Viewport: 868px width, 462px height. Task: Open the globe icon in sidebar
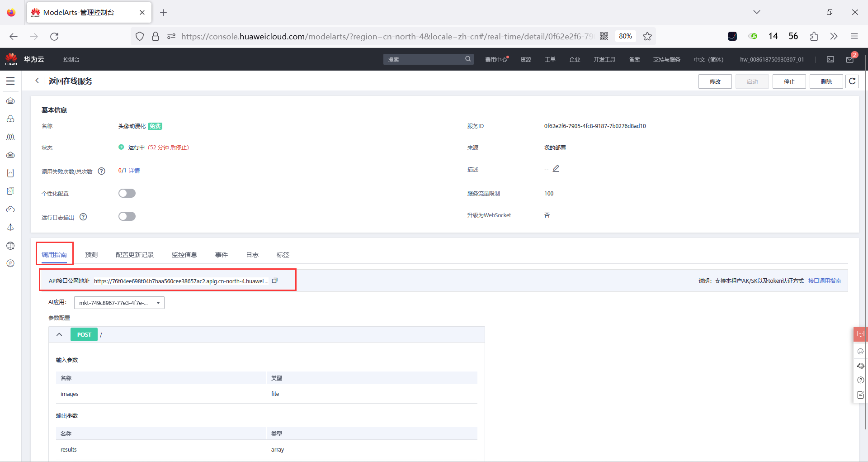(x=10, y=246)
